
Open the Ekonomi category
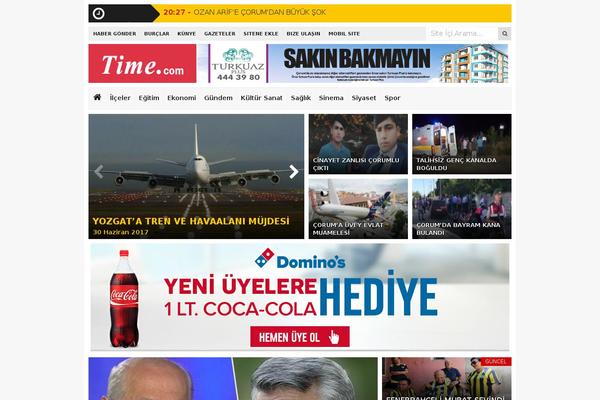tap(182, 98)
